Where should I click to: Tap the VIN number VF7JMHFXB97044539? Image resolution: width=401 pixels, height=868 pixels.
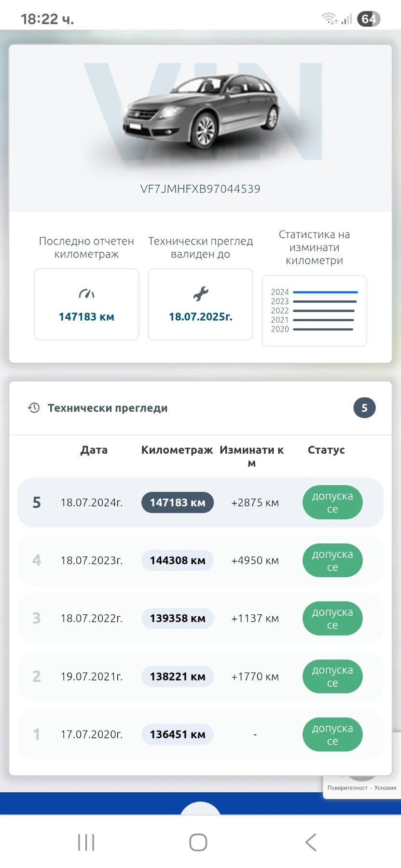click(x=200, y=189)
